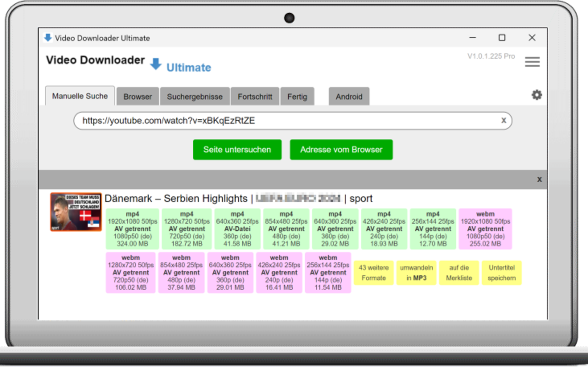
Task: Select mp4 1920x1080 50fps 324.00 MB format
Action: click(x=132, y=229)
